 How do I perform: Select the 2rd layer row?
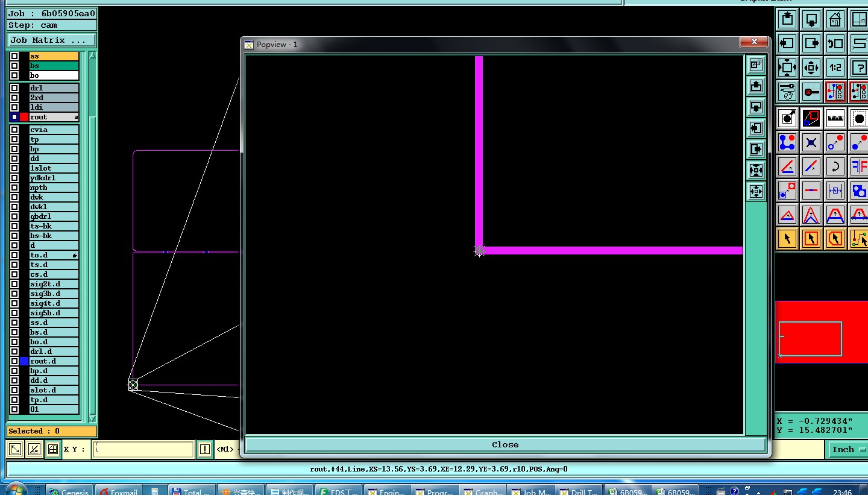point(54,98)
